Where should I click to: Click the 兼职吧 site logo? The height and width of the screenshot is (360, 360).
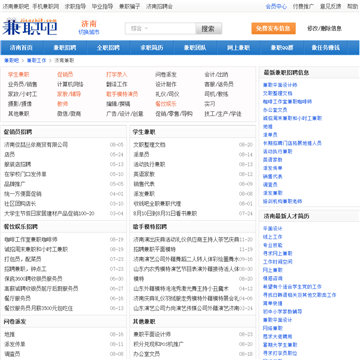pyautogui.click(x=30, y=26)
